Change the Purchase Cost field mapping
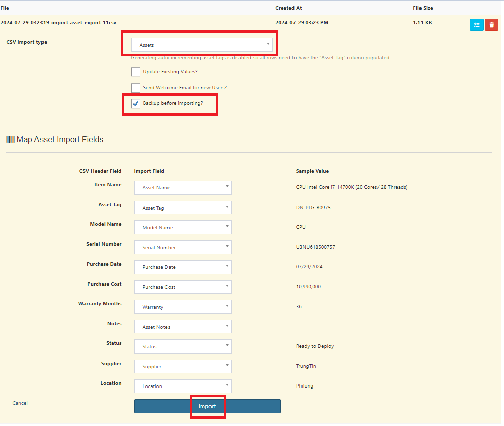 pos(183,287)
